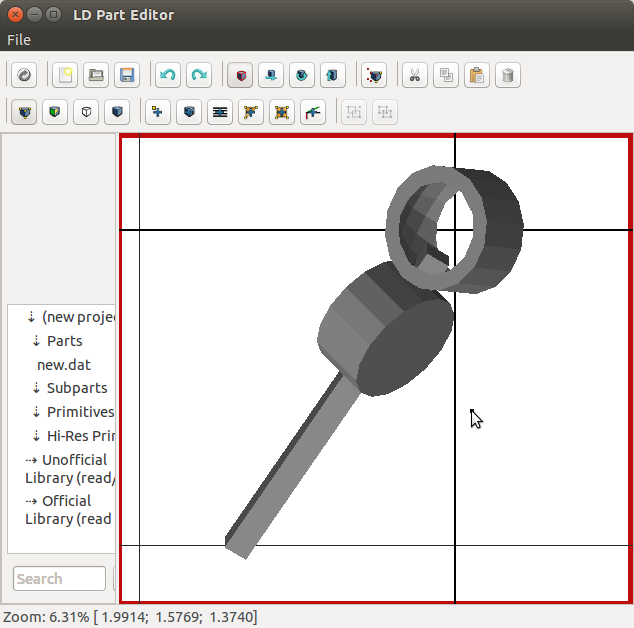Click the New part file icon
634x628 pixels.
64,75
